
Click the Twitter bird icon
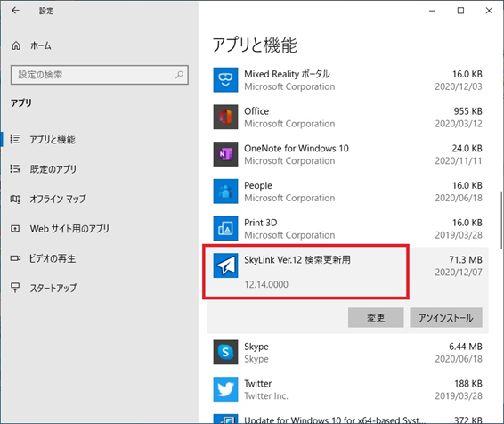pyautogui.click(x=225, y=389)
